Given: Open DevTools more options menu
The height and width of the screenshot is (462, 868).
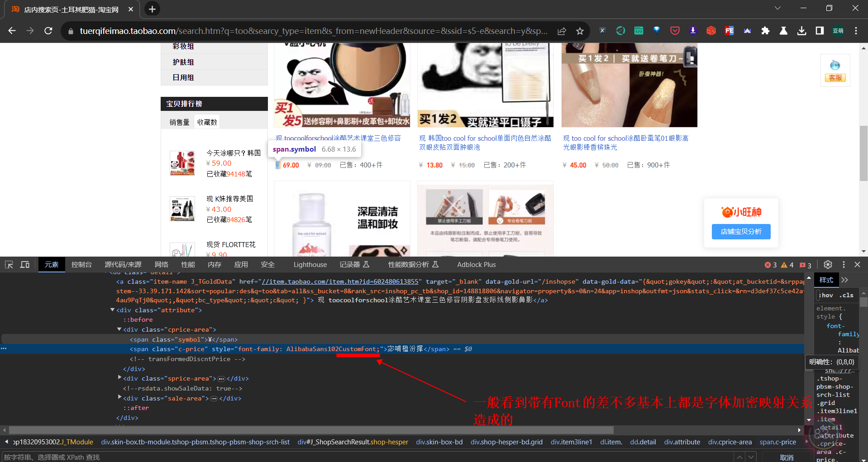Looking at the screenshot, I should coord(844,265).
